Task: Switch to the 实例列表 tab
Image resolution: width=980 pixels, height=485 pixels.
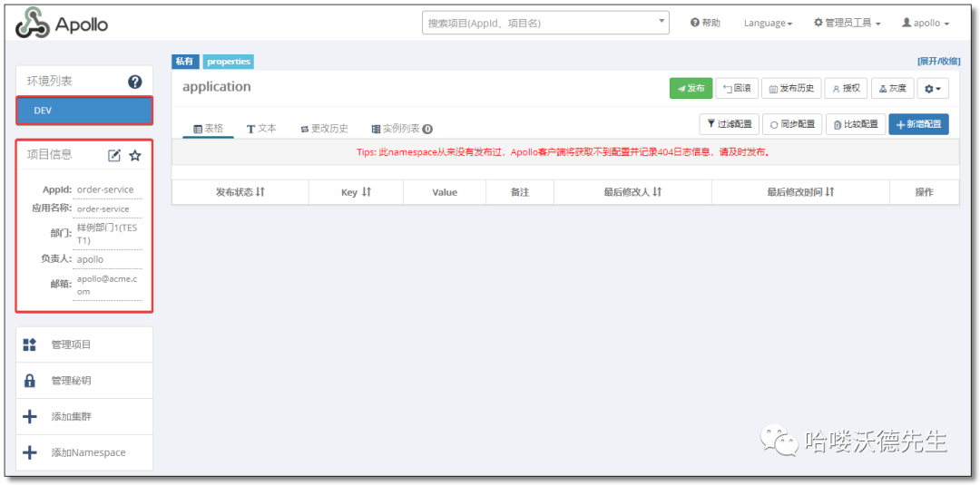Action: point(402,129)
